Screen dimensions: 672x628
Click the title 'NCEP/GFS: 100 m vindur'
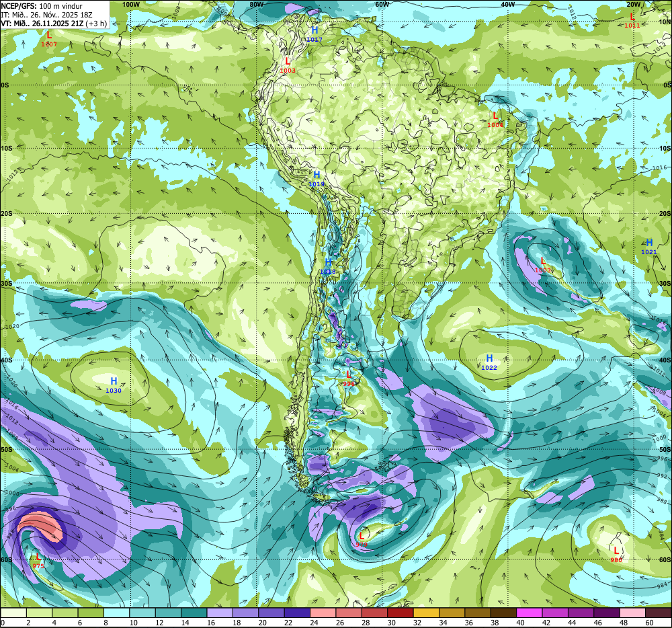[42, 6]
